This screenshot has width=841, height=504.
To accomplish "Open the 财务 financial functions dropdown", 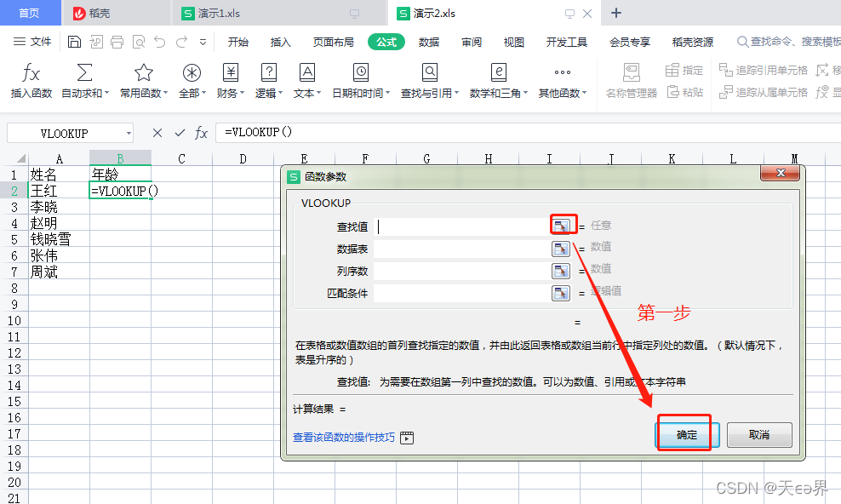I will [231, 80].
